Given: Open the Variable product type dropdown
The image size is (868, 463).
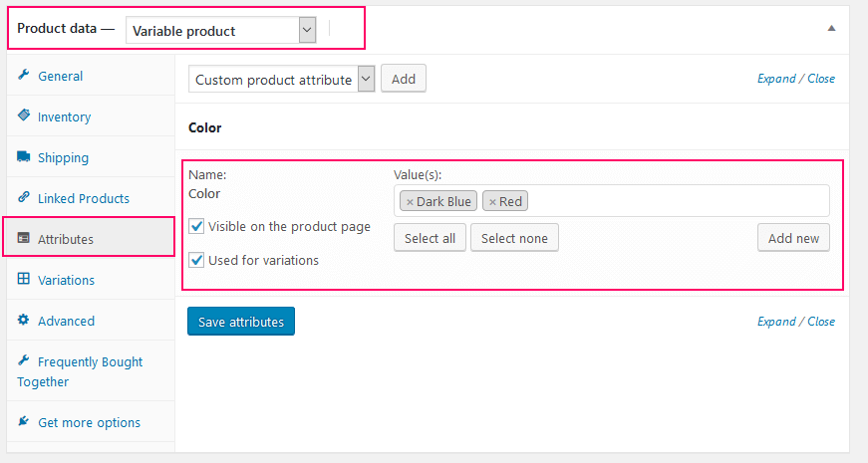Looking at the screenshot, I should (x=222, y=31).
